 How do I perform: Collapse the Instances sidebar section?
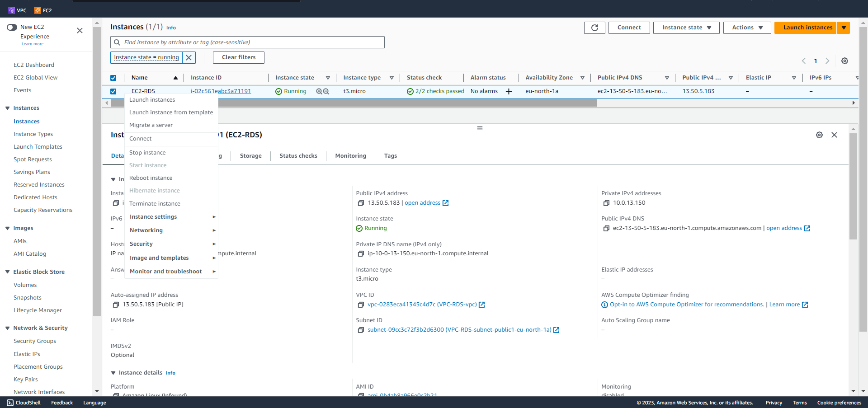[x=7, y=108]
